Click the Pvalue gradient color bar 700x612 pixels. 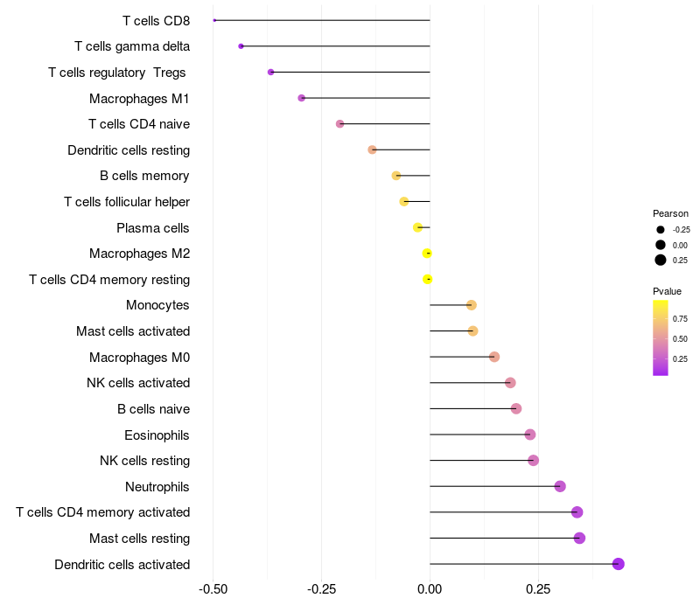(661, 337)
